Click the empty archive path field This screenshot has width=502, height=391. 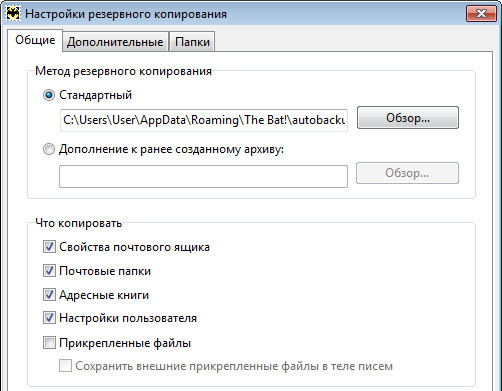(x=204, y=176)
